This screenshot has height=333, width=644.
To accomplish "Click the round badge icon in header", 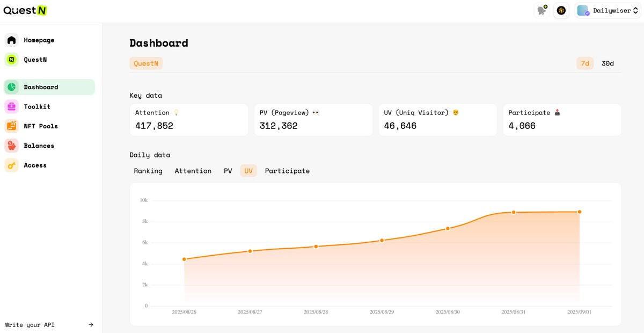I will click(561, 10).
